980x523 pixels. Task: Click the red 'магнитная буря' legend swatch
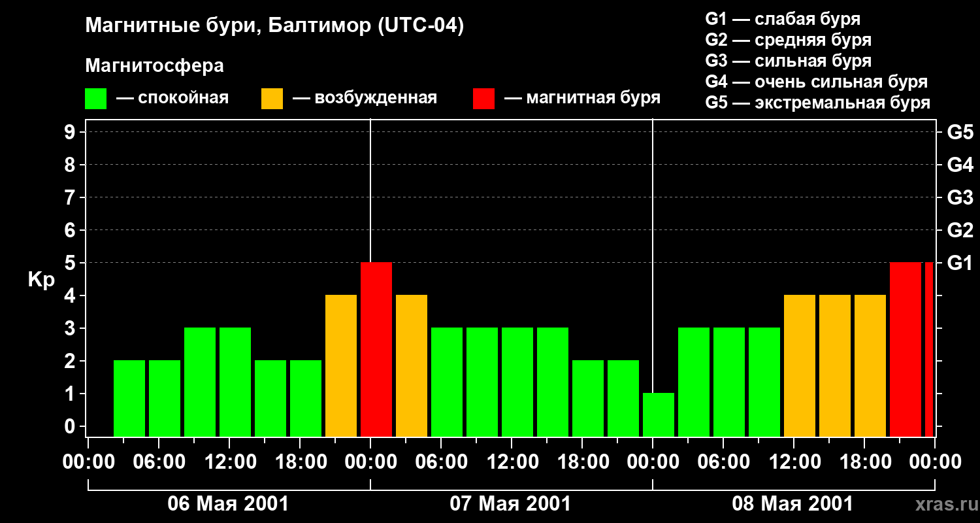[483, 99]
